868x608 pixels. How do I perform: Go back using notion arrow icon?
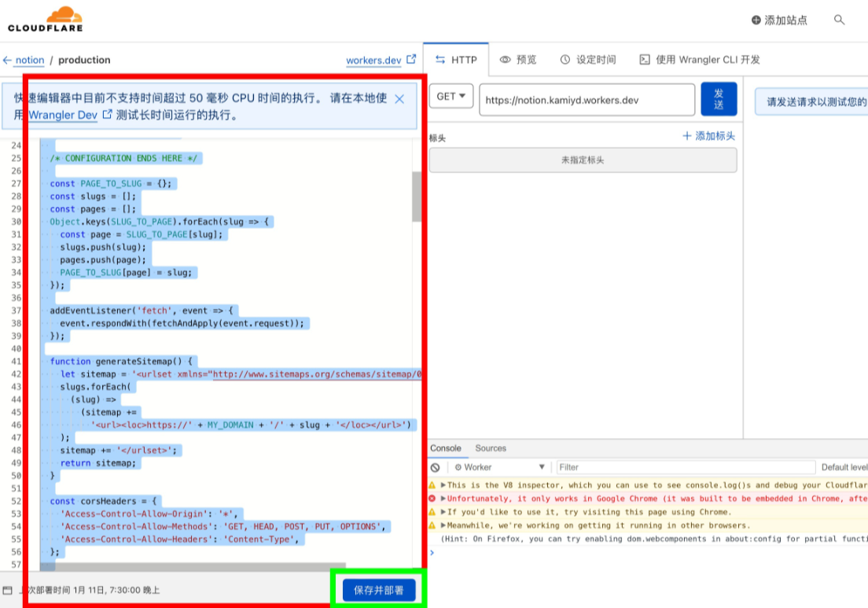[7, 60]
